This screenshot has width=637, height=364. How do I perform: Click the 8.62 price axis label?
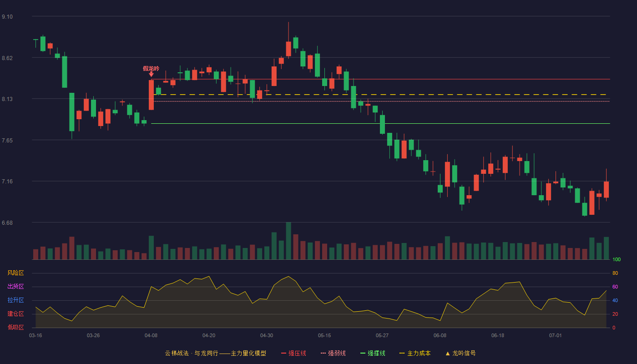[7, 58]
